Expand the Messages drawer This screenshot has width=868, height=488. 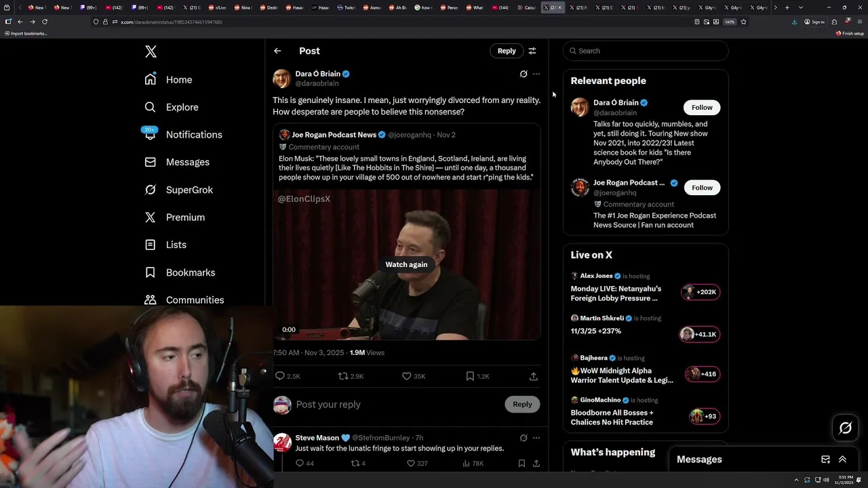842,460
